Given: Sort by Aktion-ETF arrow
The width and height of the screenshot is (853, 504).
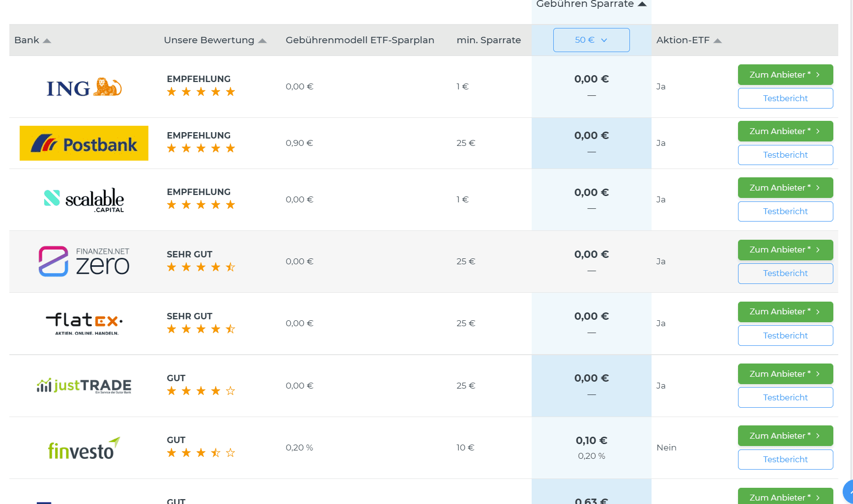Looking at the screenshot, I should pos(717,41).
